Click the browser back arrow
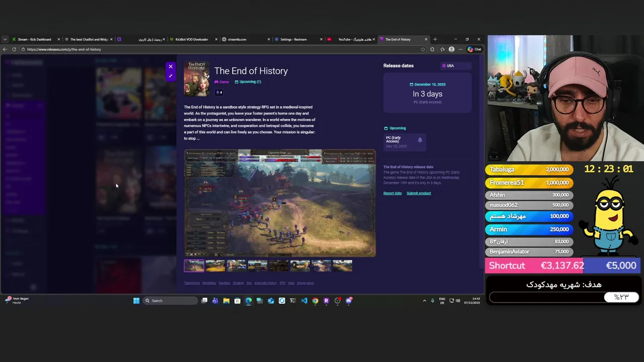 (x=5, y=49)
